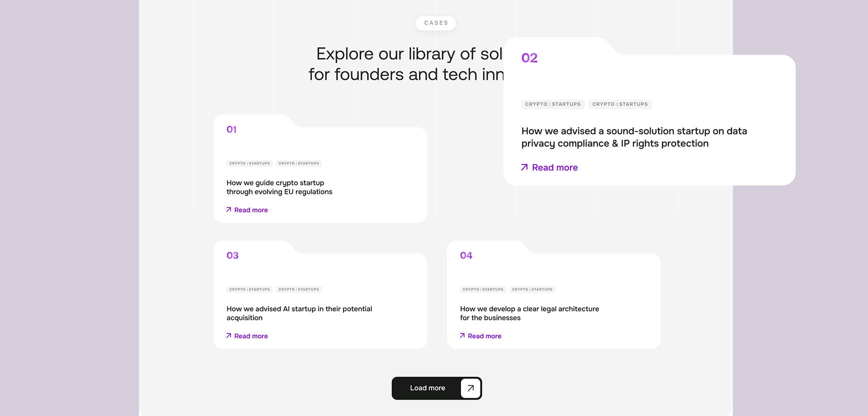
Task: Follow Read more text for AI startup acquisition
Action: (x=251, y=336)
